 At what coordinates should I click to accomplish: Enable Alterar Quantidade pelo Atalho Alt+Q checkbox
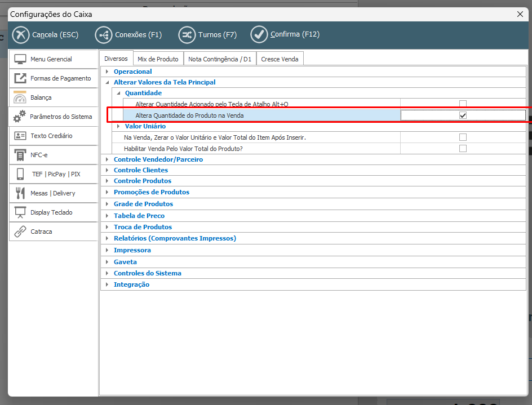coord(463,104)
